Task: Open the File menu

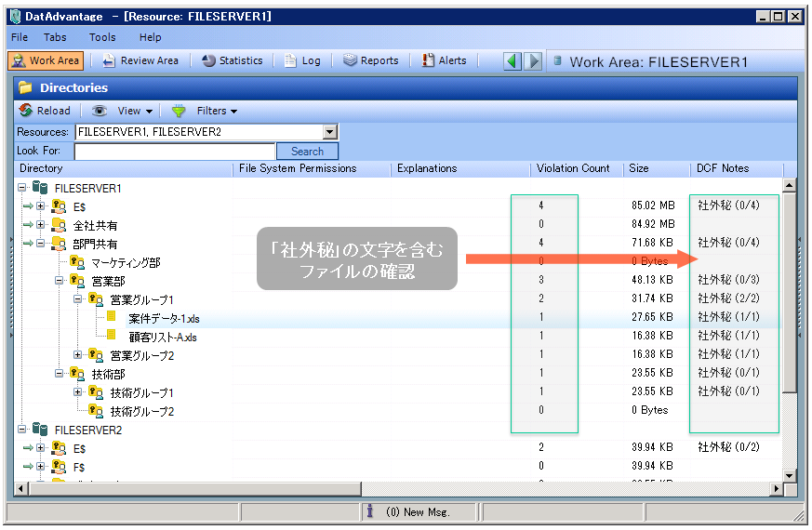Action: pyautogui.click(x=20, y=37)
